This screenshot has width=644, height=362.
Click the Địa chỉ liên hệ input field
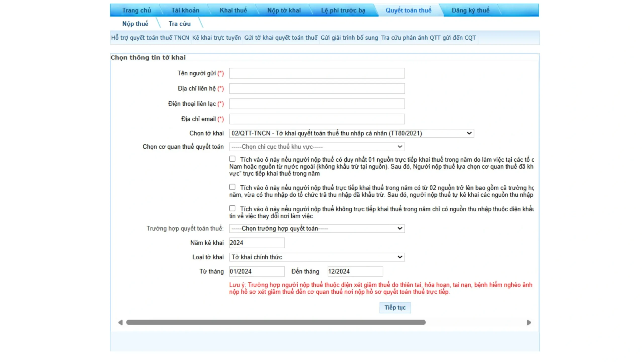coord(317,88)
